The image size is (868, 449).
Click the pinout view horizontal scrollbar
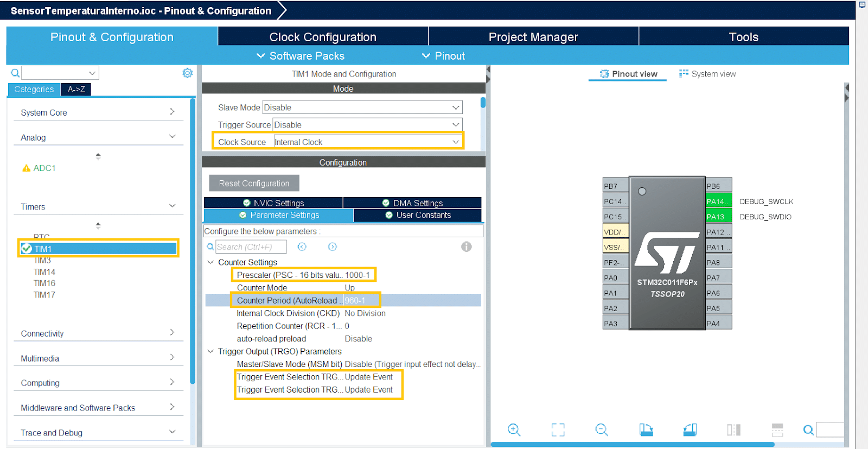point(632,445)
